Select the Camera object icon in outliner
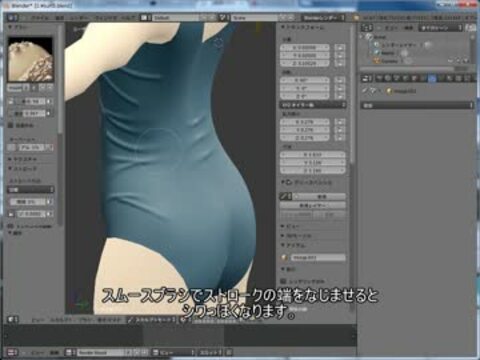The width and height of the screenshot is (480, 360). tap(376, 61)
